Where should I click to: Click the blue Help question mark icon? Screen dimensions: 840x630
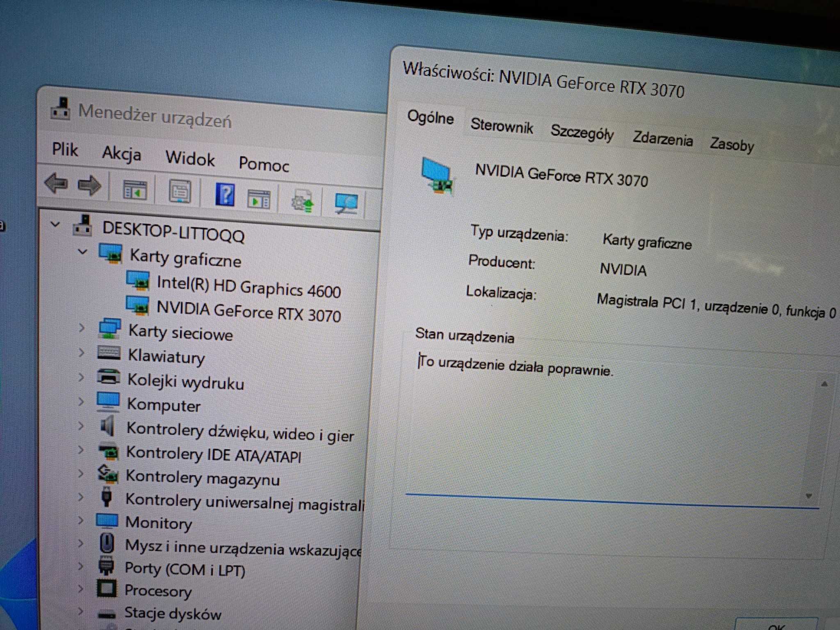225,195
